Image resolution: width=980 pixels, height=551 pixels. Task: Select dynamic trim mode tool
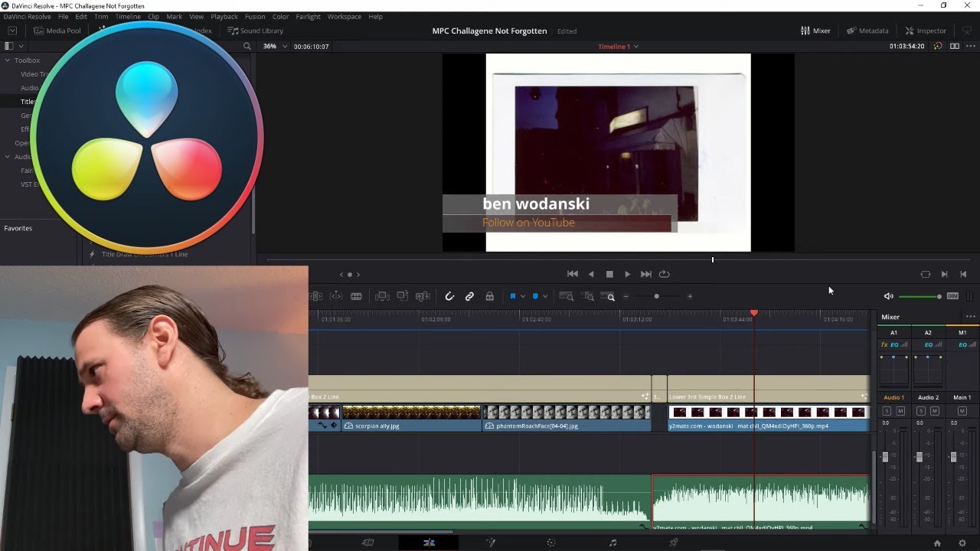tap(336, 296)
